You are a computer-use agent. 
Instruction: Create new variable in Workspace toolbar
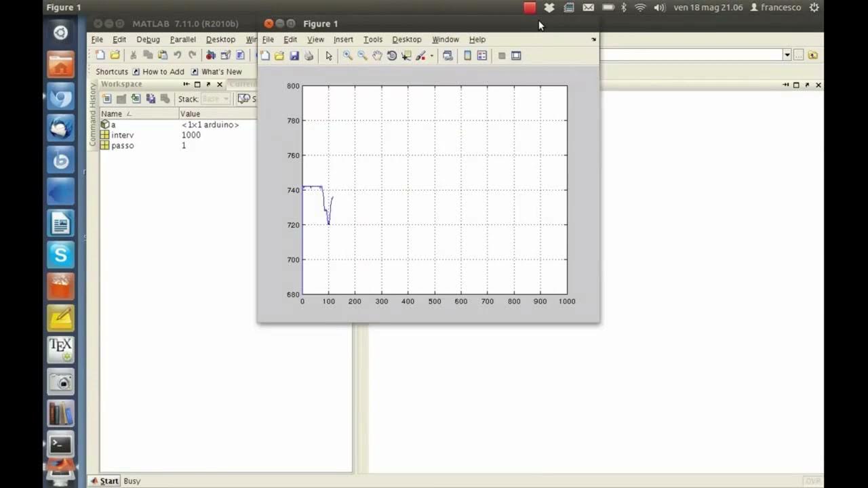pyautogui.click(x=107, y=99)
